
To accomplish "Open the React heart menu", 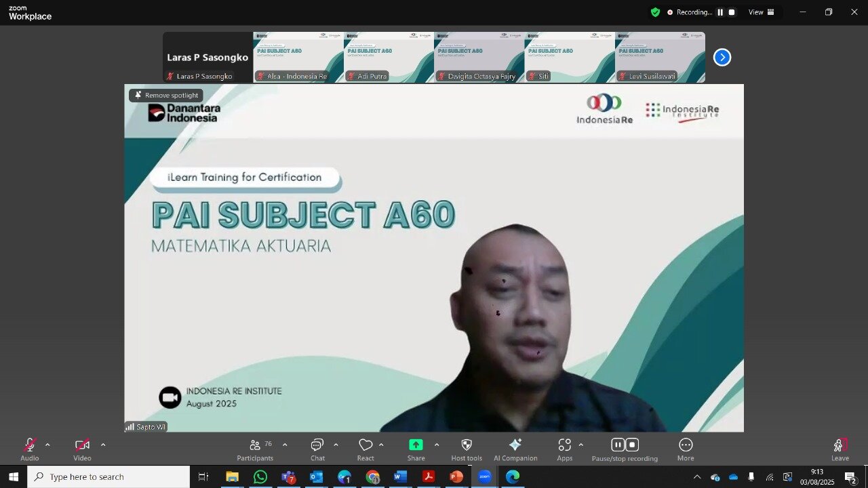I will coord(366,449).
